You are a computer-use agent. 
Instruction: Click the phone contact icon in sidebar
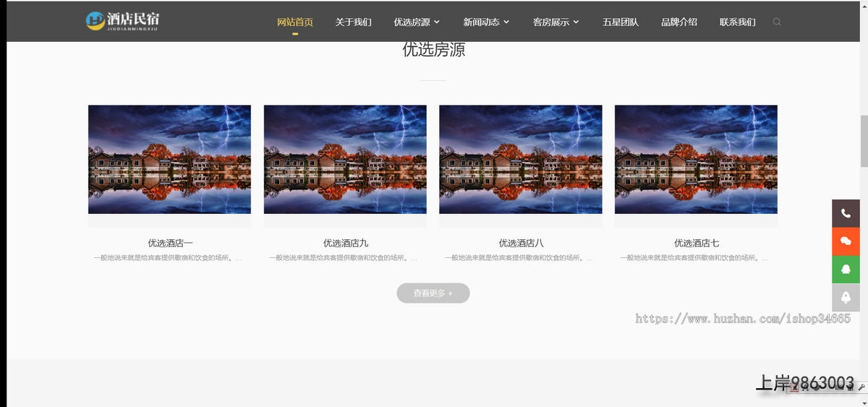pyautogui.click(x=846, y=213)
